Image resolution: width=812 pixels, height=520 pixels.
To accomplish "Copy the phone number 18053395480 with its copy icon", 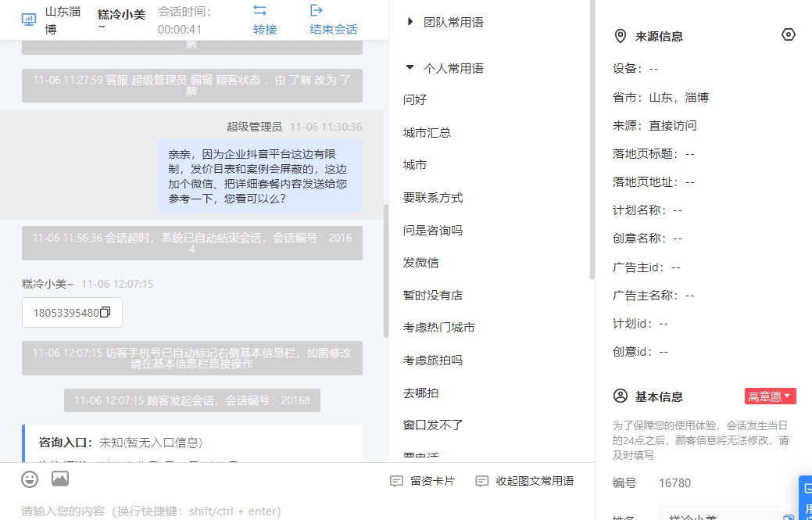I will [x=106, y=312].
